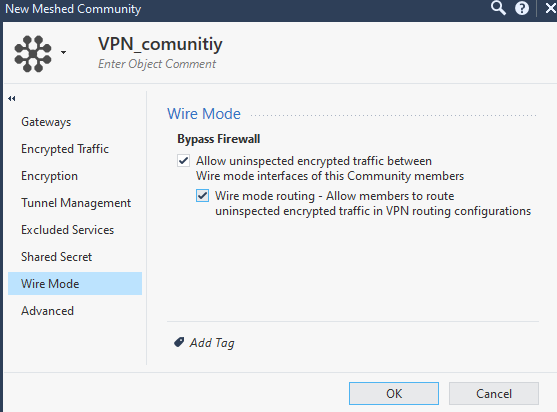Click the search magnifier icon in title bar
This screenshot has height=412, width=557.
[x=498, y=8]
